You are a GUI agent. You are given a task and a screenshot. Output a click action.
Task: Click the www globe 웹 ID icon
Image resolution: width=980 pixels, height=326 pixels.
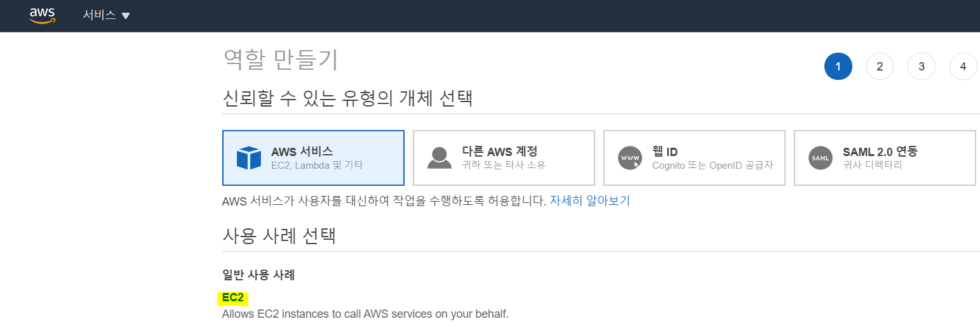click(630, 158)
